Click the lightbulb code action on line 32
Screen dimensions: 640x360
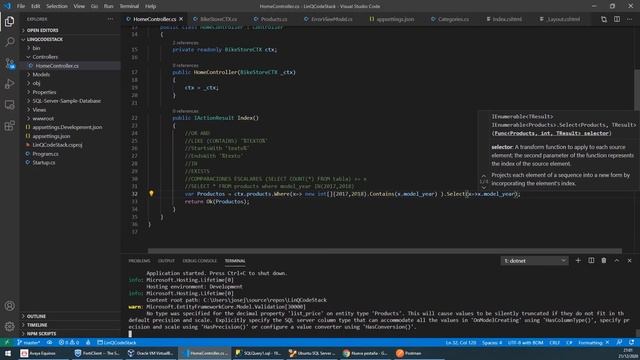click(x=151, y=193)
